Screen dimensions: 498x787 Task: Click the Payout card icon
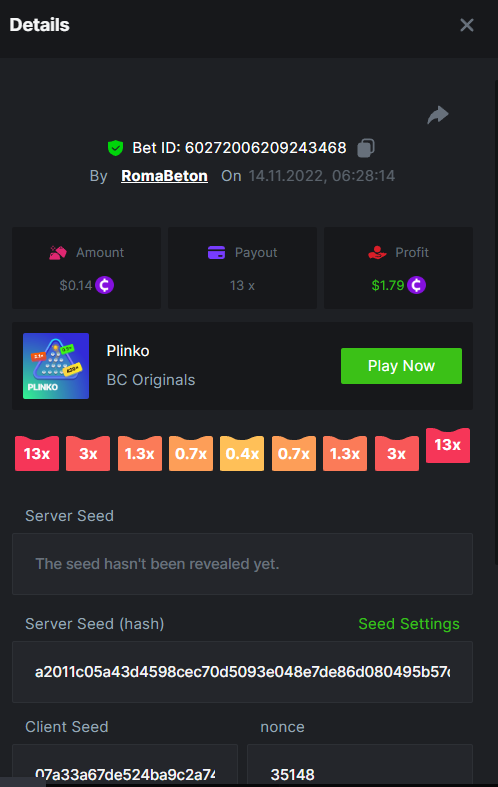(x=216, y=252)
